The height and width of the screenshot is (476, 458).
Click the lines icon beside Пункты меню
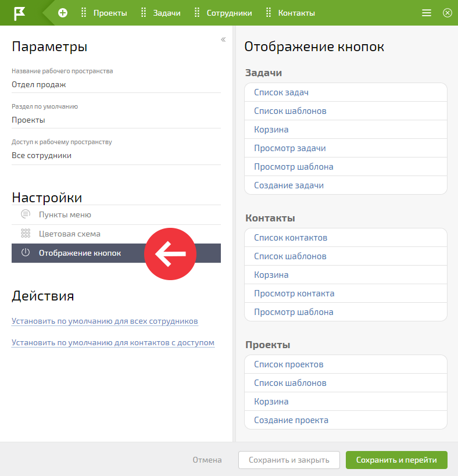click(26, 214)
